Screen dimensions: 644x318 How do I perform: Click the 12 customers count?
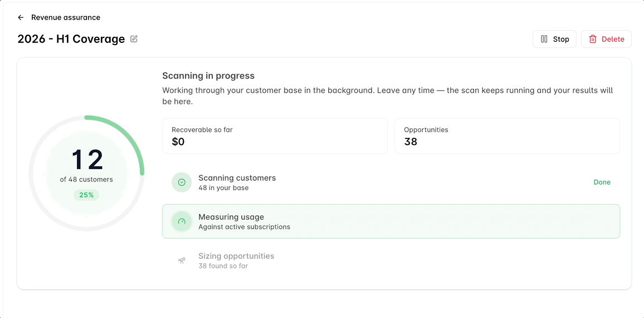click(x=87, y=159)
